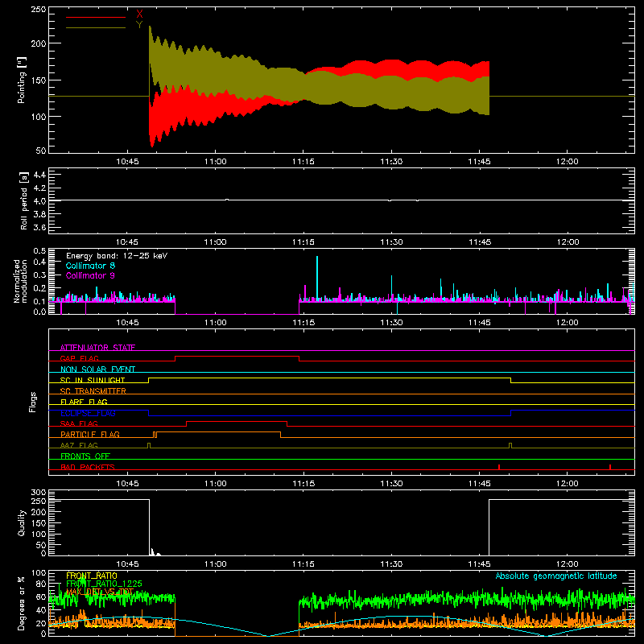Select the PARTICLE_FLAG label

coord(90,434)
